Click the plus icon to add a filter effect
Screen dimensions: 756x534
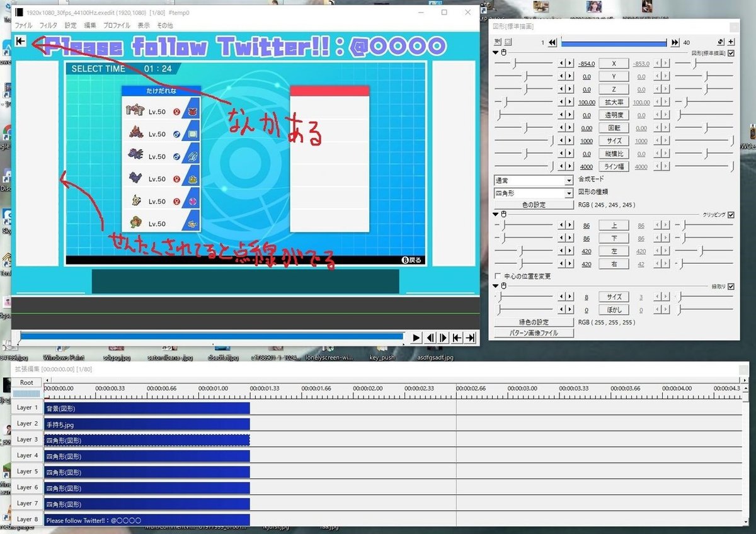point(731,42)
